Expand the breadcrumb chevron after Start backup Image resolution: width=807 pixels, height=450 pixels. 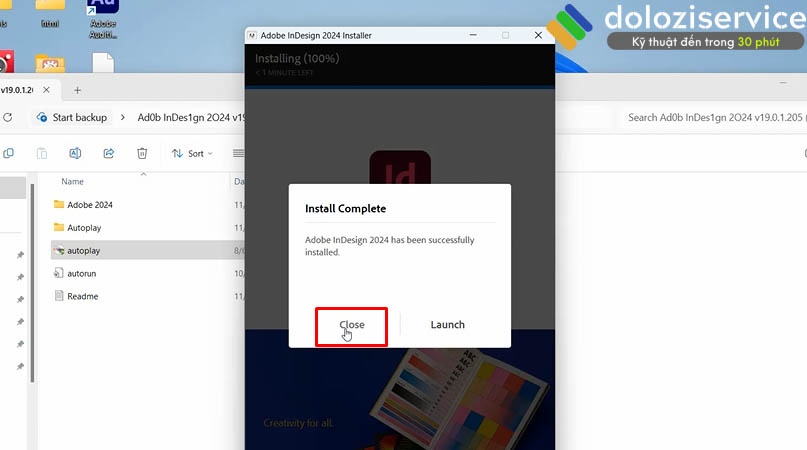point(122,117)
